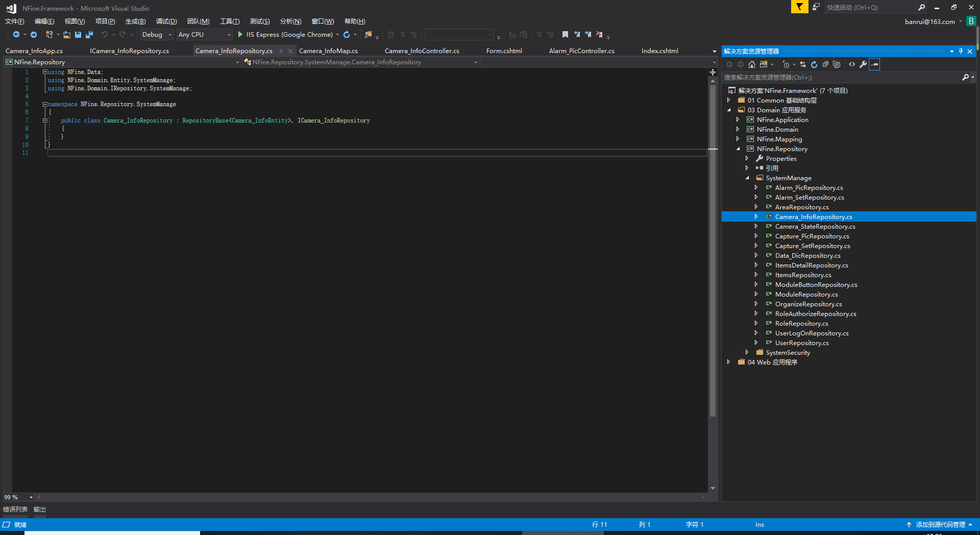980x535 pixels.
Task: Open the 调试(D) menu
Action: [x=166, y=21]
